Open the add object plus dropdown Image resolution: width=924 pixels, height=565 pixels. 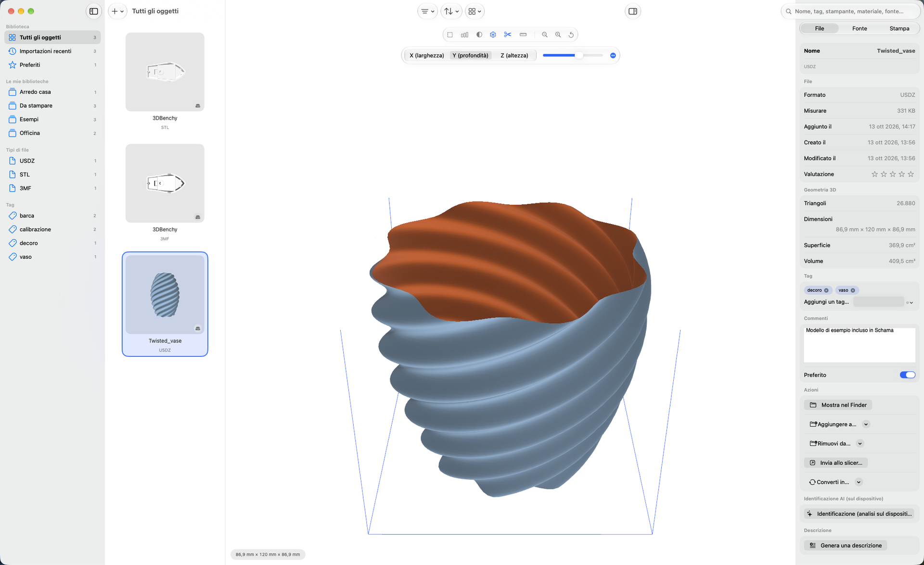(117, 11)
